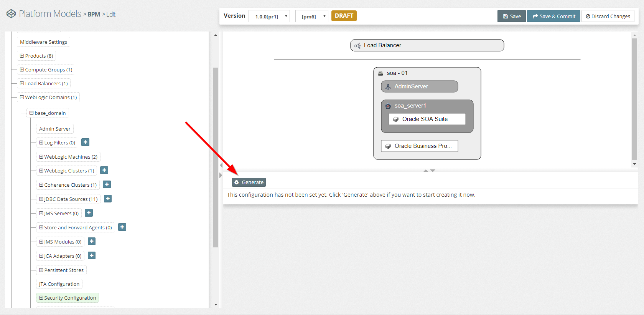Click the plus icon next to JMS Modules
Screen dimensions: 644x315
pos(92,241)
